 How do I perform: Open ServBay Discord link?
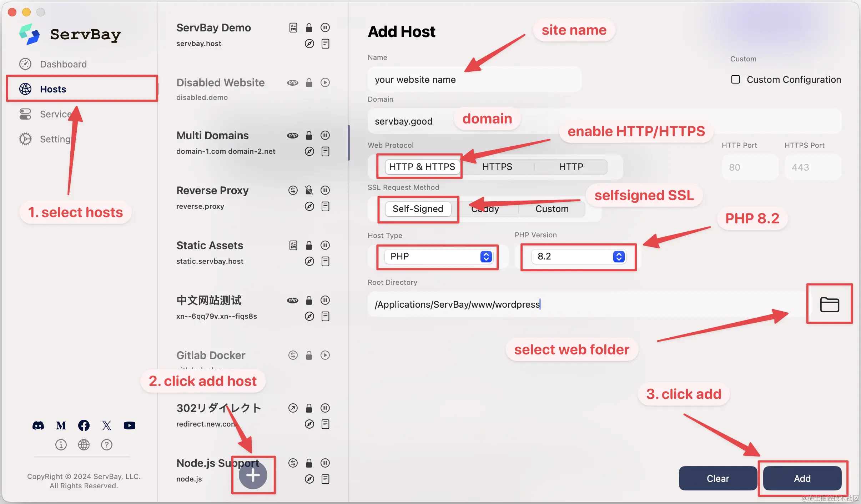coord(38,425)
